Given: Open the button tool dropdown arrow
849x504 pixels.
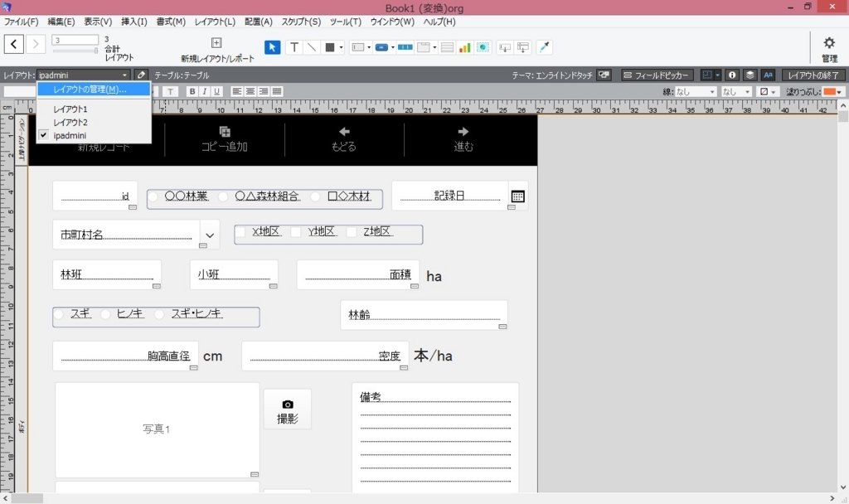Looking at the screenshot, I should click(392, 47).
